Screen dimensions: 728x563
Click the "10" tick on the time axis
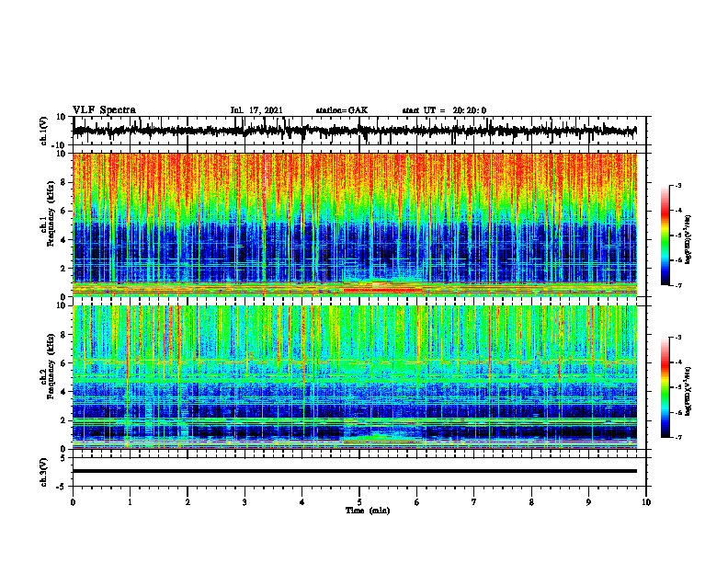[x=646, y=502]
